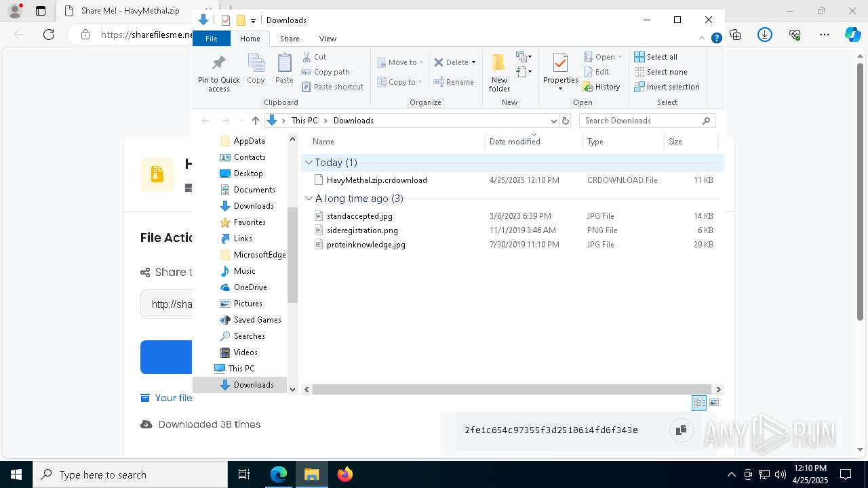Click This PC in address bar
Screen dimensions: 868x488
(x=304, y=121)
